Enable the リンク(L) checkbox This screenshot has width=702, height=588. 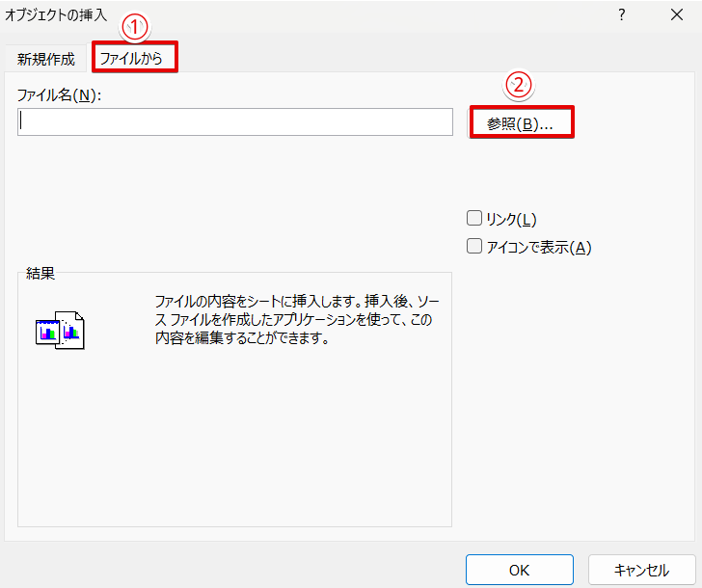[x=473, y=219]
